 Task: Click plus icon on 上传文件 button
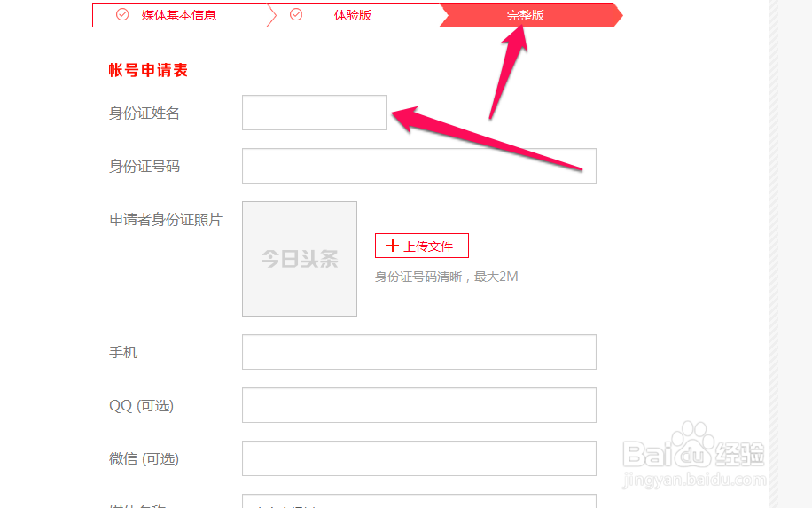coord(393,246)
